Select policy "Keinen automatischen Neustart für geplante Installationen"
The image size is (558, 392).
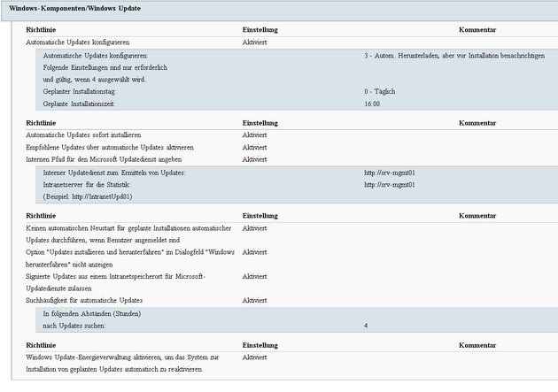(x=128, y=234)
